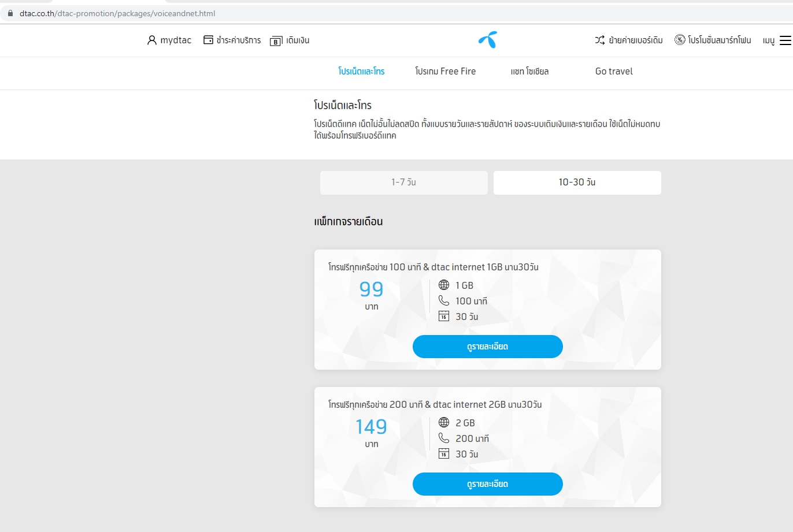Image resolution: width=793 pixels, height=532 pixels.
Task: Click the 200 นาที & 2GB package title
Action: click(435, 404)
